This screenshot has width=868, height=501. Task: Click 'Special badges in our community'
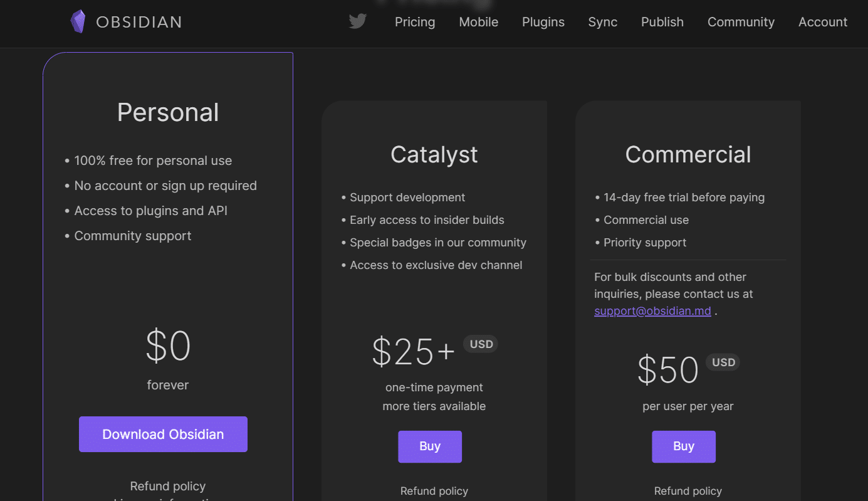438,243
